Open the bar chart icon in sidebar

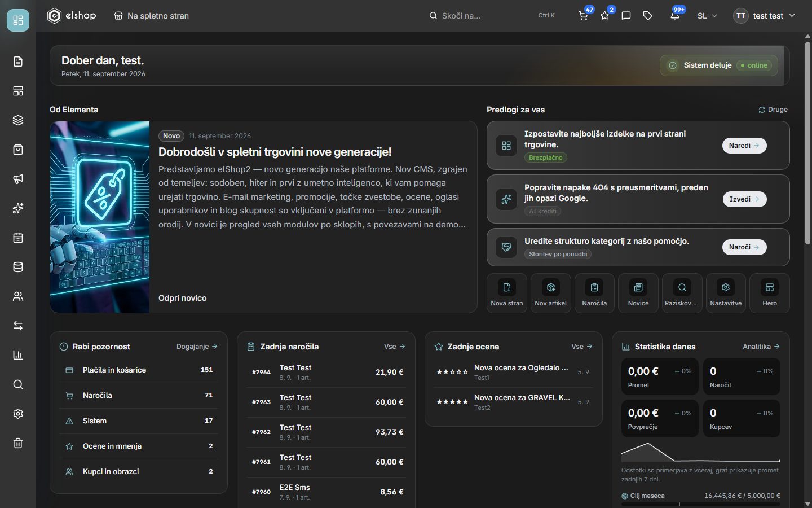pyautogui.click(x=18, y=355)
